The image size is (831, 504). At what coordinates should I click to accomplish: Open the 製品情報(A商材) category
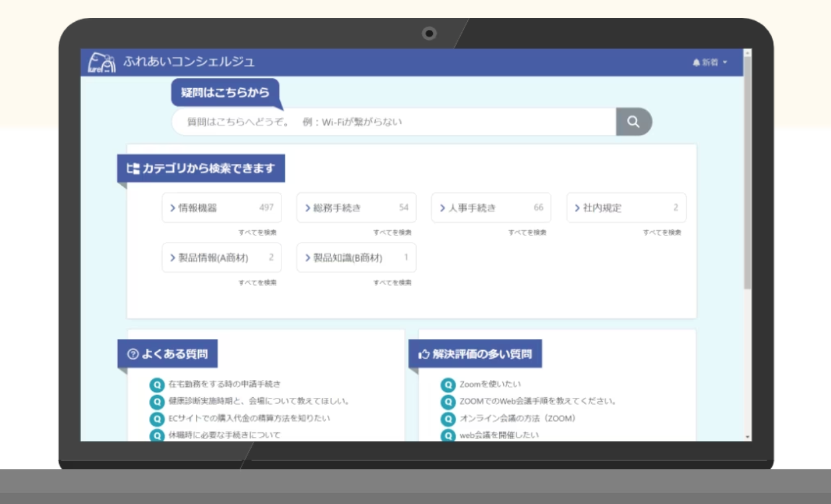221,257
